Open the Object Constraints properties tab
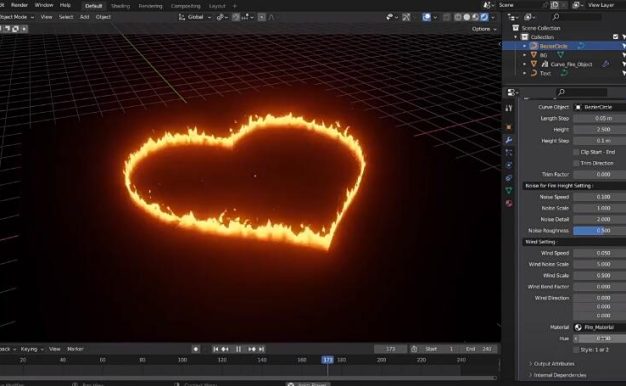 pyautogui.click(x=509, y=178)
